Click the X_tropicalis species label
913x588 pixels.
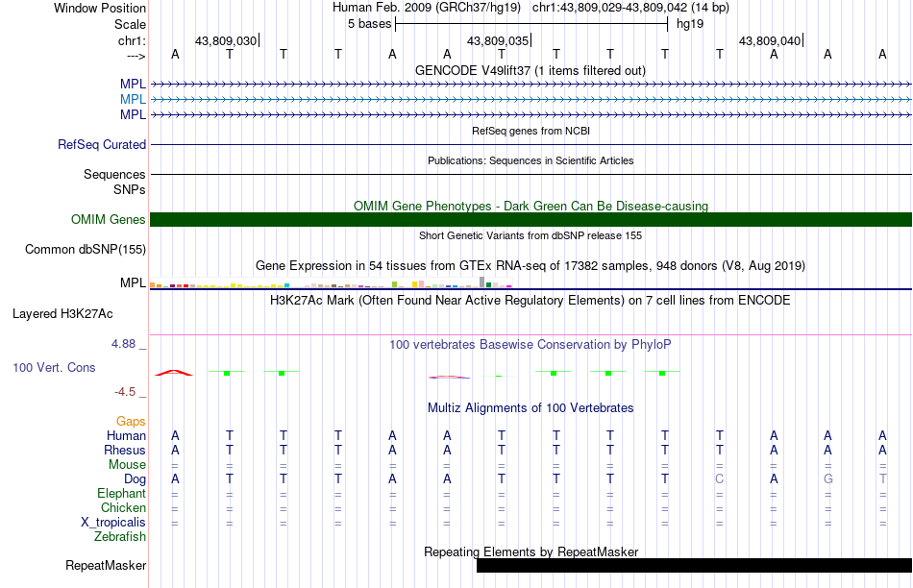(x=113, y=523)
